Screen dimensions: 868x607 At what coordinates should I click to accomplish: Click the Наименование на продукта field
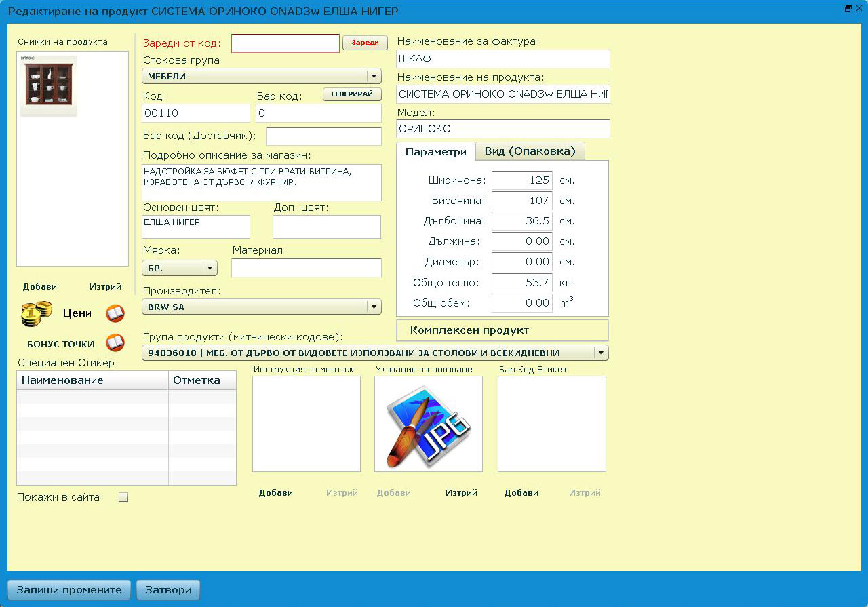point(503,94)
